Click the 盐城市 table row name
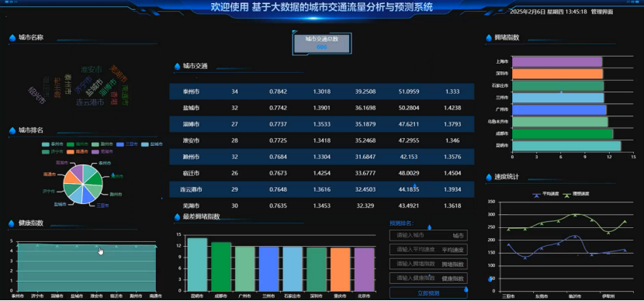 pos(192,108)
